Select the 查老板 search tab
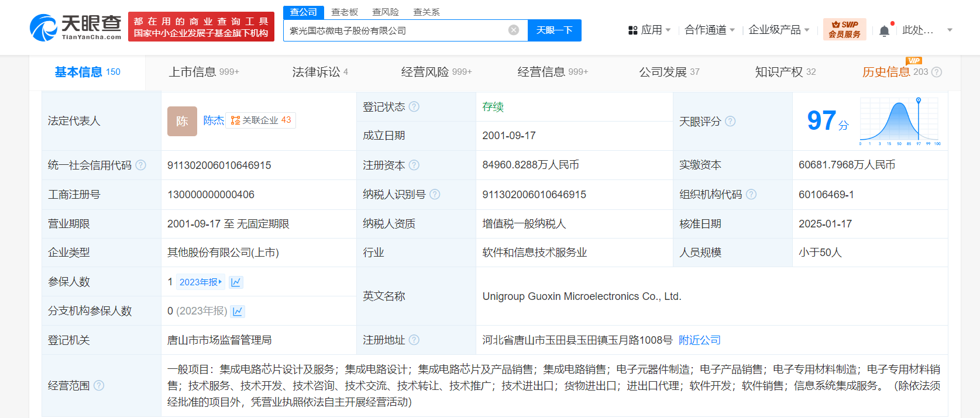The width and height of the screenshot is (980, 418). pyautogui.click(x=344, y=12)
